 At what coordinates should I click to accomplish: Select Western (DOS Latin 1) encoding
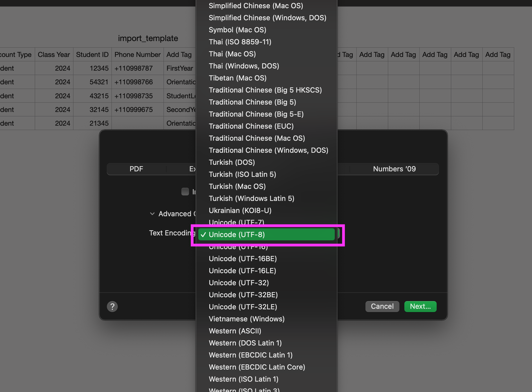click(245, 343)
